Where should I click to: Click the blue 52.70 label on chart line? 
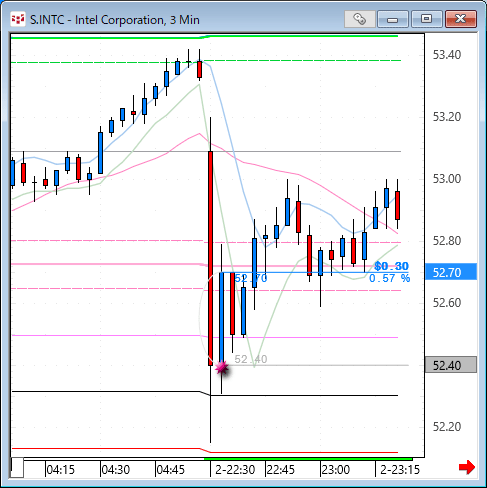pyautogui.click(x=251, y=278)
